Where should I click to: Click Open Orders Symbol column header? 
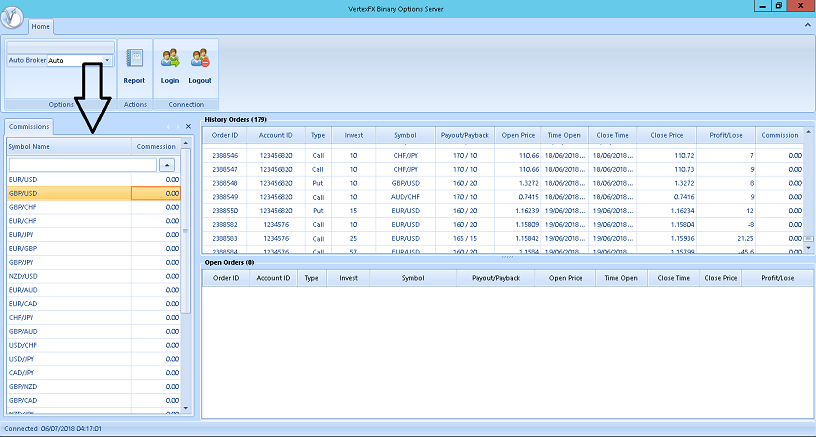413,278
